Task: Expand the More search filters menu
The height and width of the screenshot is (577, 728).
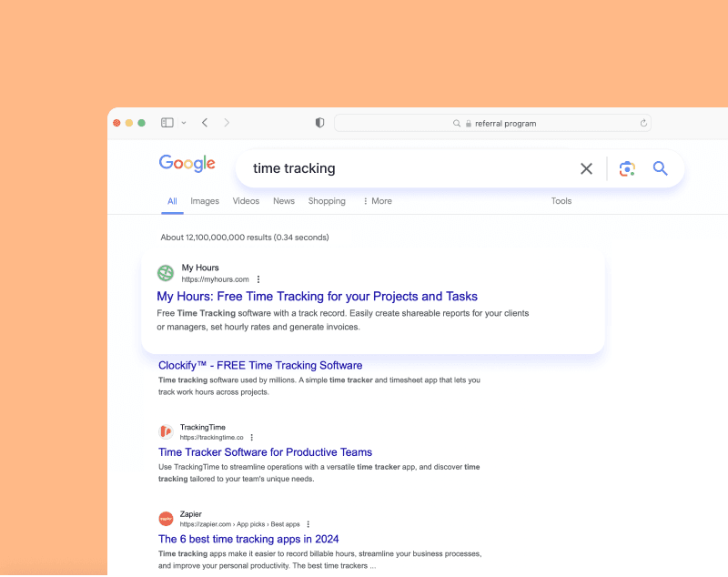Action: (x=378, y=201)
